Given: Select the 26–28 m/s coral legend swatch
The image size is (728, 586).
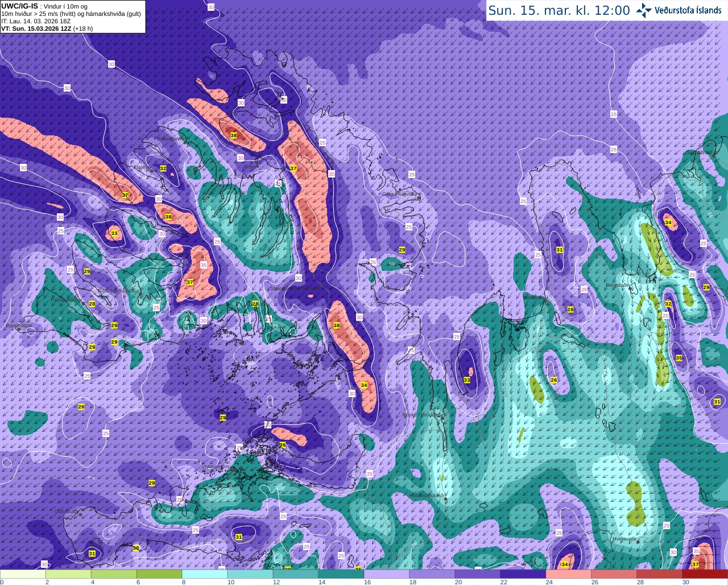Looking at the screenshot, I should point(614,574).
